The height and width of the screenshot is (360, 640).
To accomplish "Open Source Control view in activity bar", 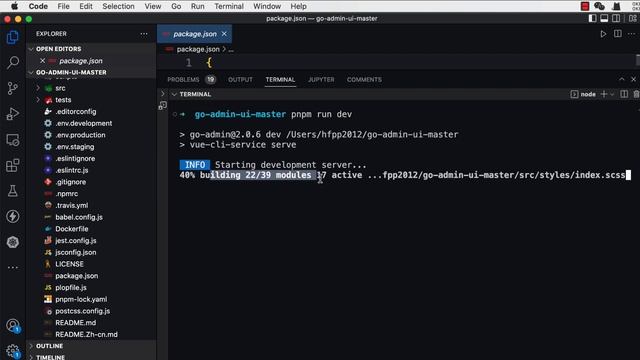I will (13, 88).
